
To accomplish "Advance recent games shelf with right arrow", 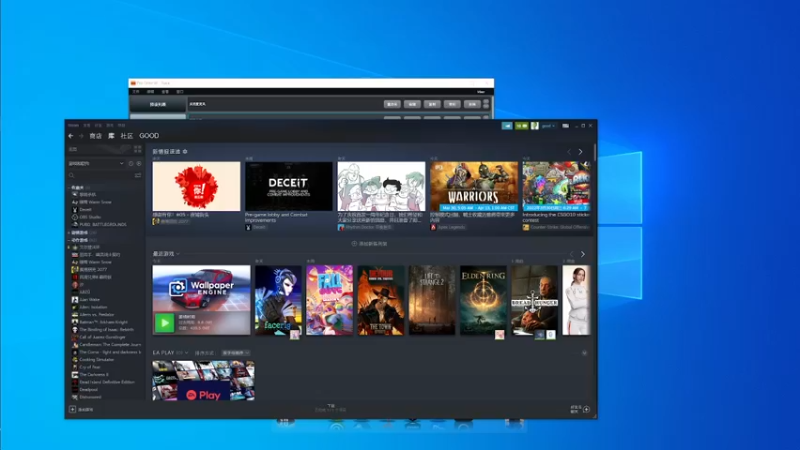I will (x=583, y=254).
